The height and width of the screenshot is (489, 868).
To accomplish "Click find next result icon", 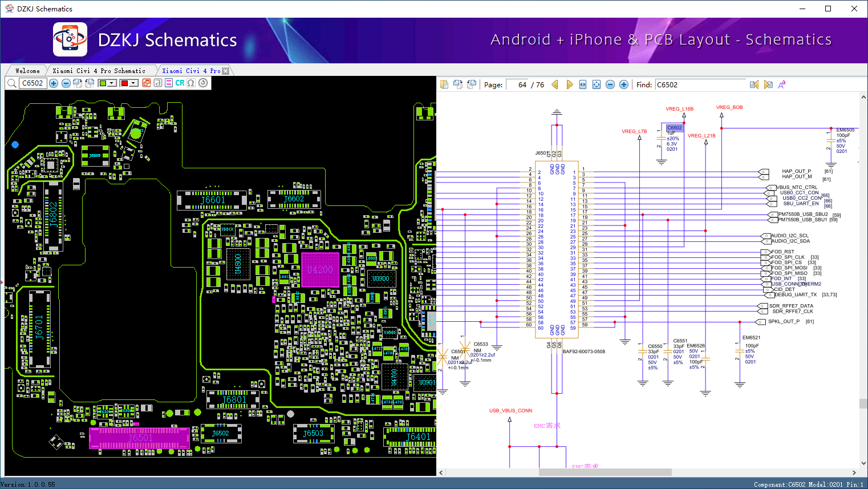I will pyautogui.click(x=768, y=84).
